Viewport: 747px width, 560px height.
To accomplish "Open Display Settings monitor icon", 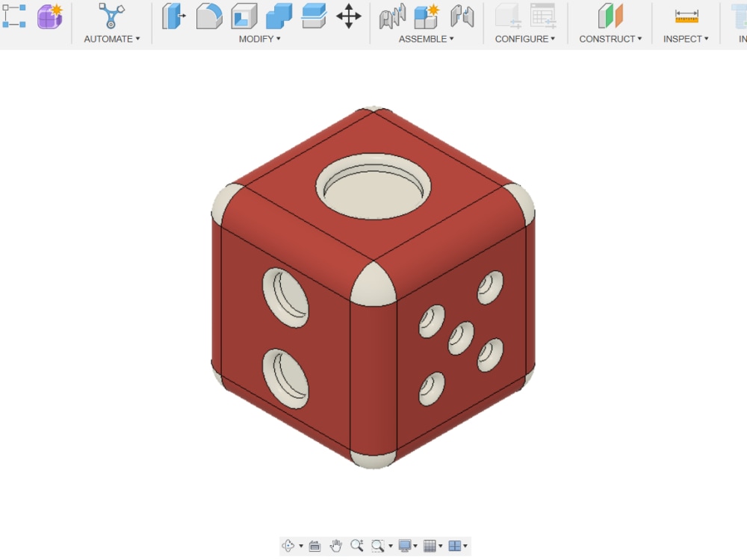I will pos(405,546).
